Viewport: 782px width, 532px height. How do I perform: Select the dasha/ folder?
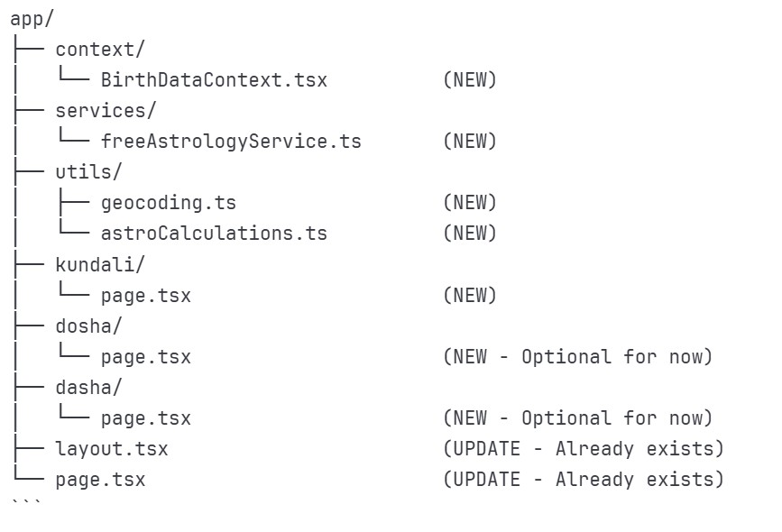[x=88, y=387]
